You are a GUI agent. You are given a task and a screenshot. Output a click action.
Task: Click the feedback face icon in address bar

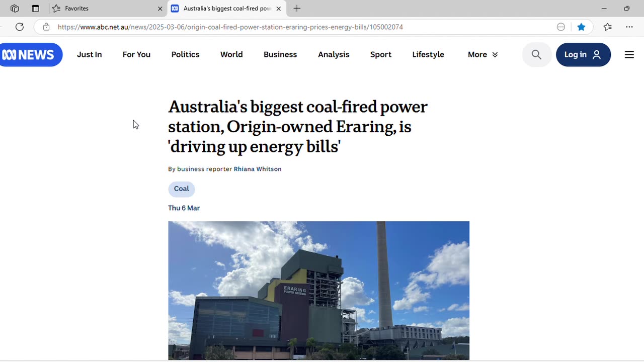[x=561, y=27]
